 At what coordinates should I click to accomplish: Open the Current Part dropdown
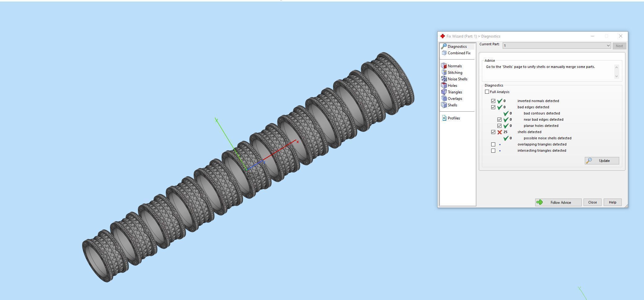point(557,46)
